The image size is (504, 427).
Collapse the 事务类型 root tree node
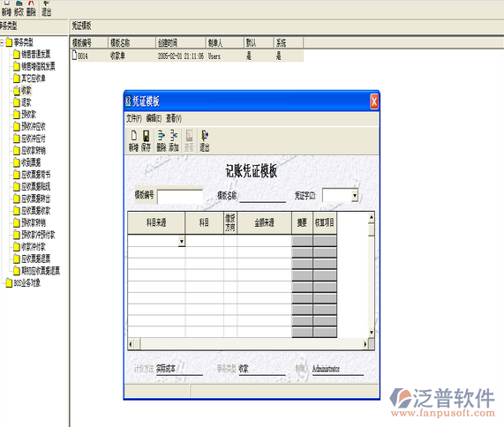pos(2,42)
